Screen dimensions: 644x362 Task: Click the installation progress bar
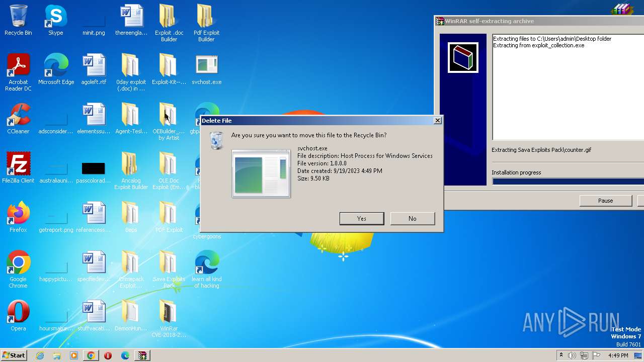[568, 182]
